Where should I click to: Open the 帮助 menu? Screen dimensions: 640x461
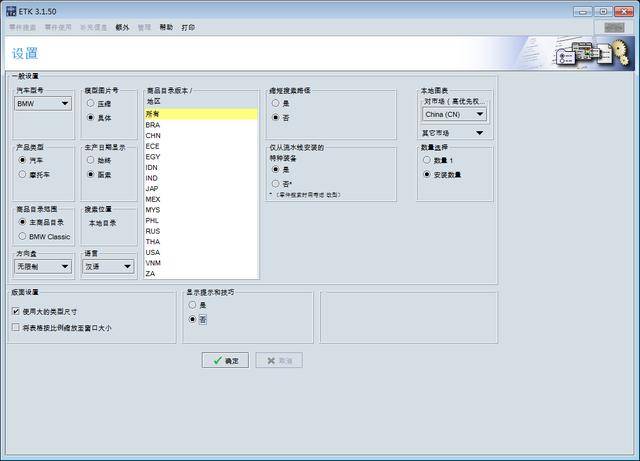pyautogui.click(x=166, y=27)
